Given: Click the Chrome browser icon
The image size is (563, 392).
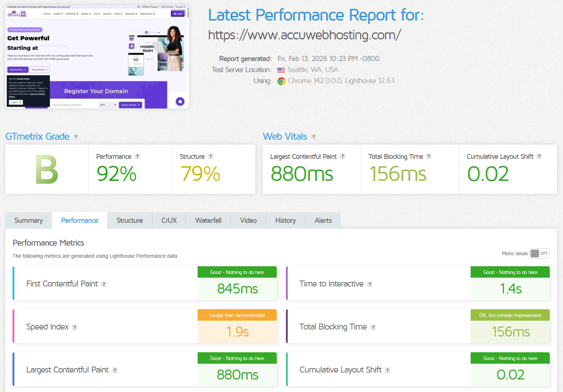Looking at the screenshot, I should (x=281, y=81).
